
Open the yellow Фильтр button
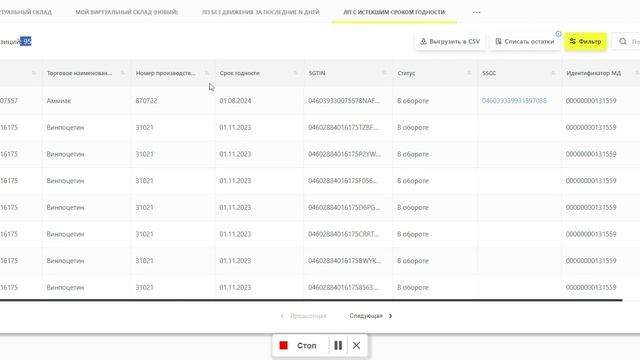(x=585, y=42)
